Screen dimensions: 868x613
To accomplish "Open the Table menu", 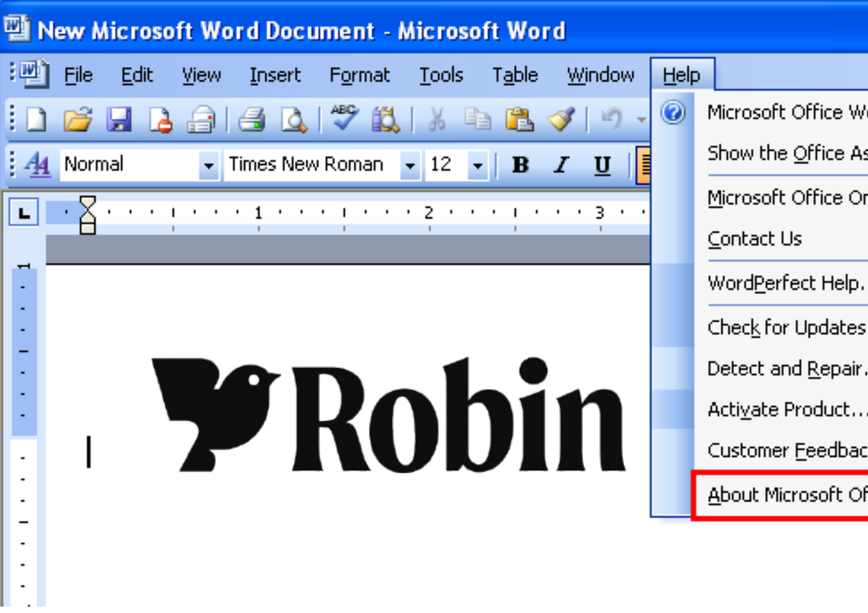I will coord(515,75).
